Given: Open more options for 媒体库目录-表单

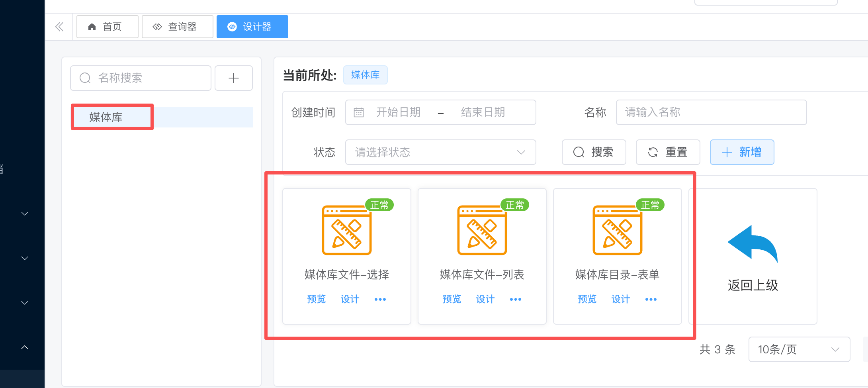Looking at the screenshot, I should tap(651, 299).
